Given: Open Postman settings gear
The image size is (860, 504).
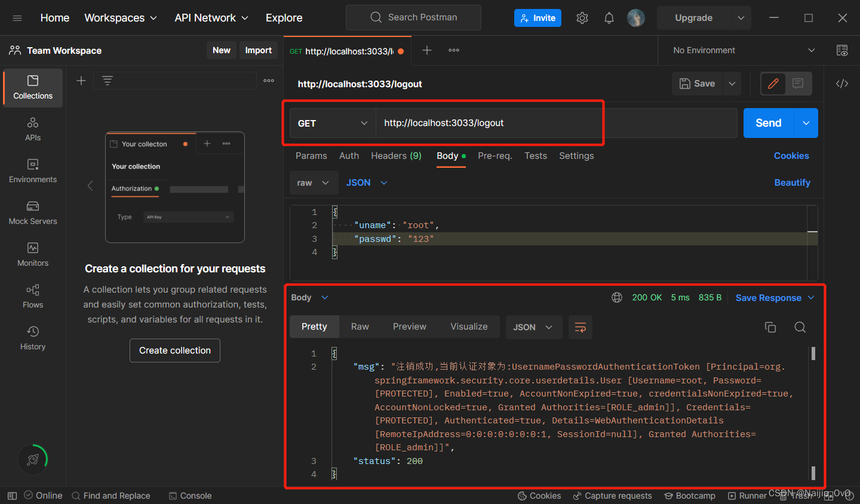Looking at the screenshot, I should click(x=582, y=18).
